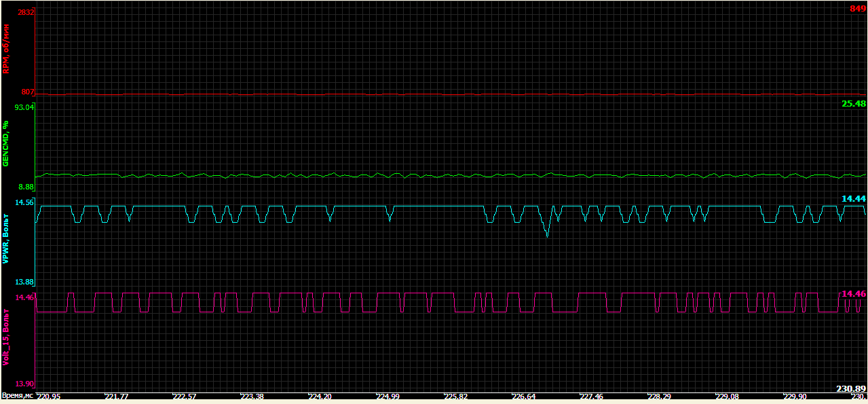Click the 222.57 time tick label

coord(185,397)
